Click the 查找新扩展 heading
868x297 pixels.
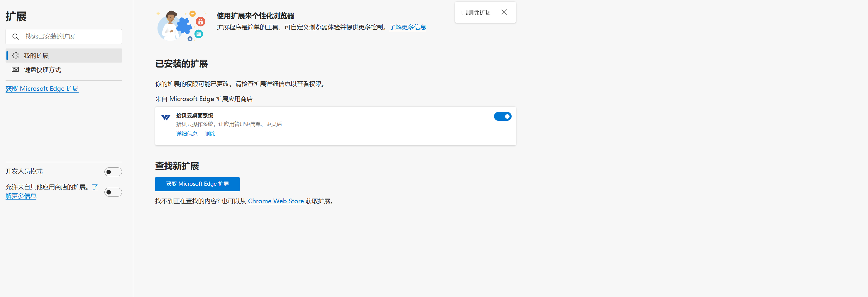177,166
